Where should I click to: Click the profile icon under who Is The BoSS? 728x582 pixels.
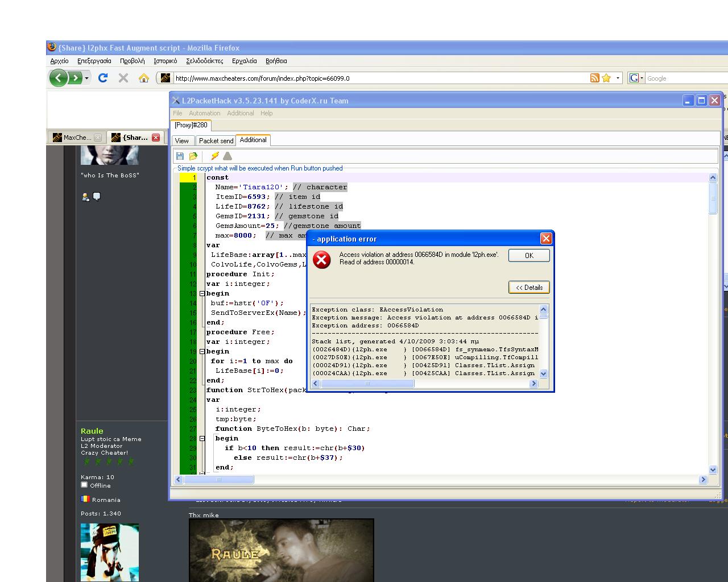(x=85, y=197)
